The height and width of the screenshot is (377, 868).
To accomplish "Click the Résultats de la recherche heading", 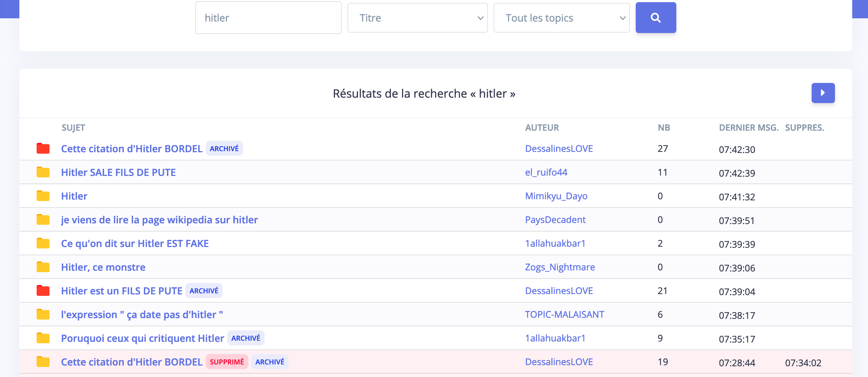I will (424, 94).
